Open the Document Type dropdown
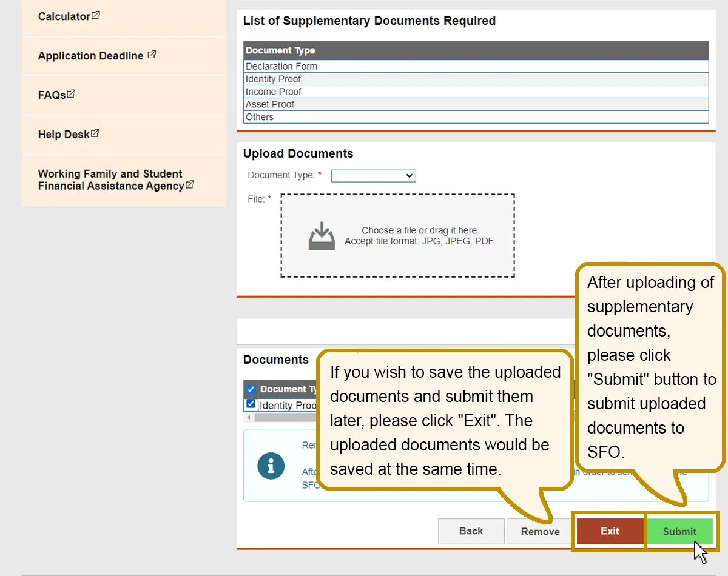This screenshot has width=728, height=576. pos(374,176)
